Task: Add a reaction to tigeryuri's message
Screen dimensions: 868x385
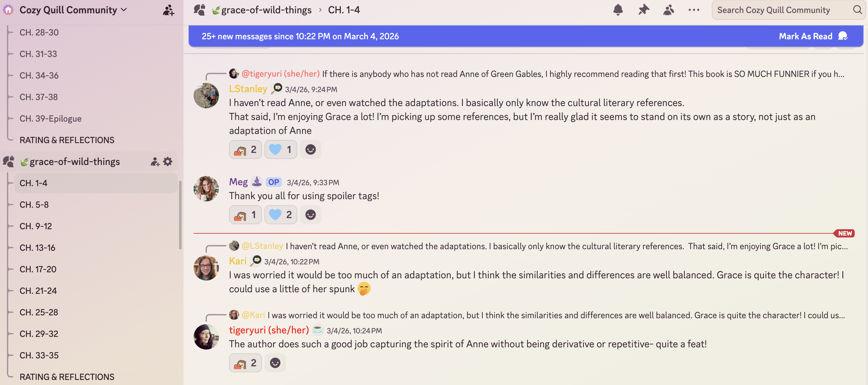Action: coord(275,363)
